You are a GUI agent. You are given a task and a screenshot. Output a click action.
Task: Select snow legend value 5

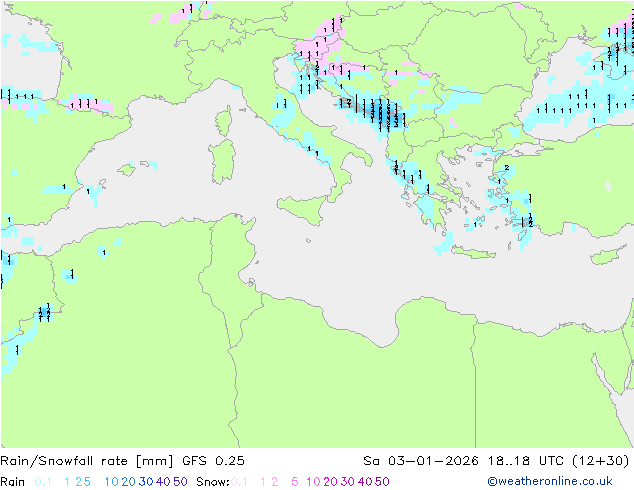point(295,482)
